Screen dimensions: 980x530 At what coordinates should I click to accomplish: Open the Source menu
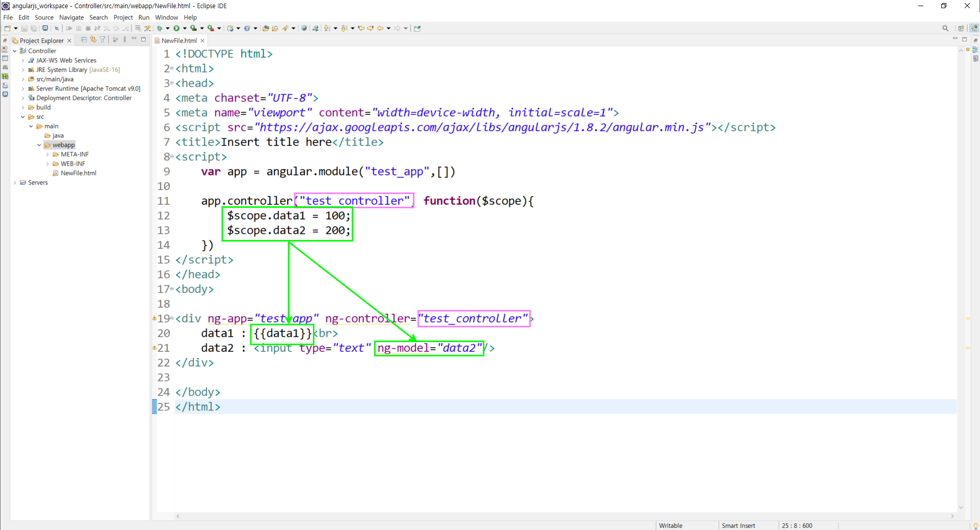click(44, 17)
